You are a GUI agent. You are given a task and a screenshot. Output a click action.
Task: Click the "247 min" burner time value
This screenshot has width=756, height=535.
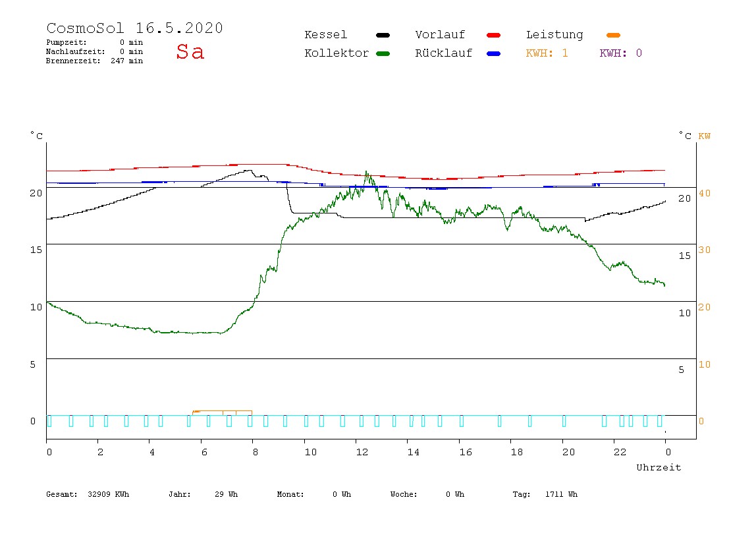tap(127, 61)
